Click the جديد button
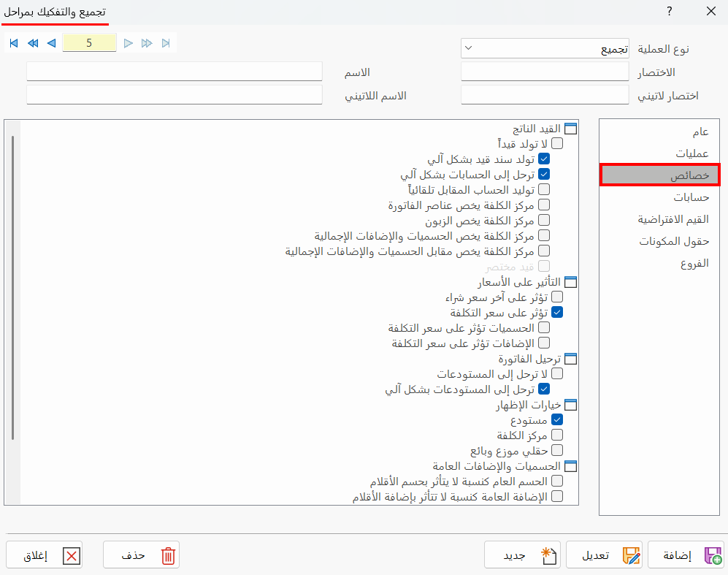This screenshot has height=575, width=728. click(x=522, y=555)
